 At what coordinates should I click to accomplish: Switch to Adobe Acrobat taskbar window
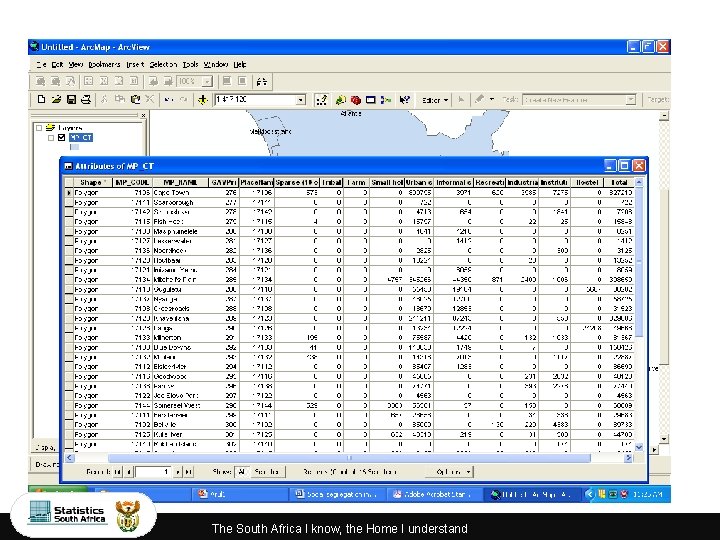coord(433,494)
